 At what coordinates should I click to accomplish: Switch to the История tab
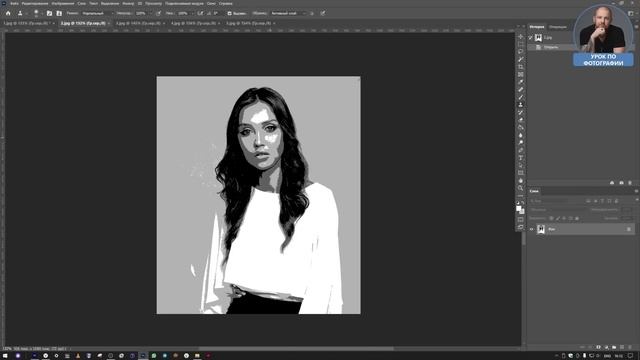(537, 27)
